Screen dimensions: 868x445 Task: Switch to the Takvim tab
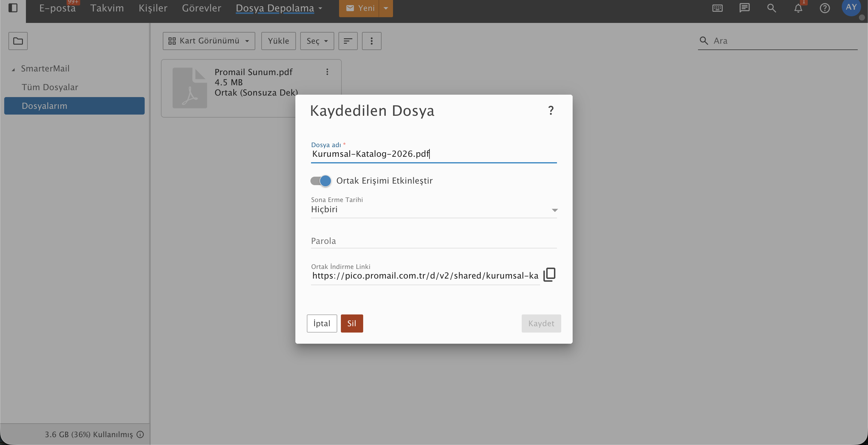click(x=107, y=8)
